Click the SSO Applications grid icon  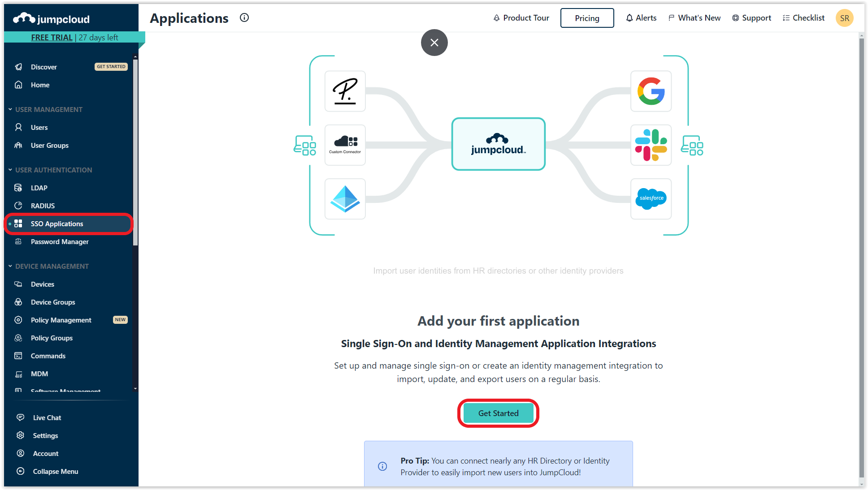click(x=18, y=224)
